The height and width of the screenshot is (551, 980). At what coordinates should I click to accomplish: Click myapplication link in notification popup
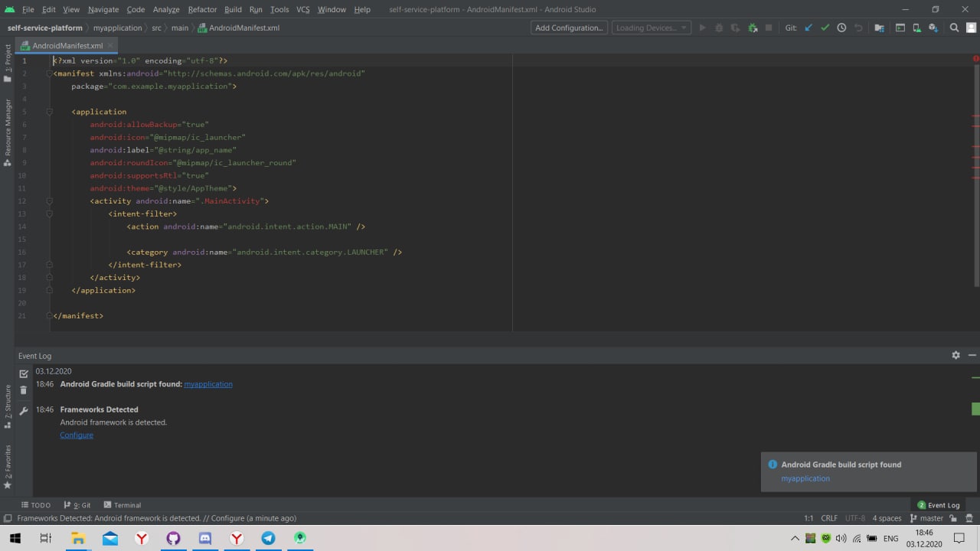click(805, 478)
